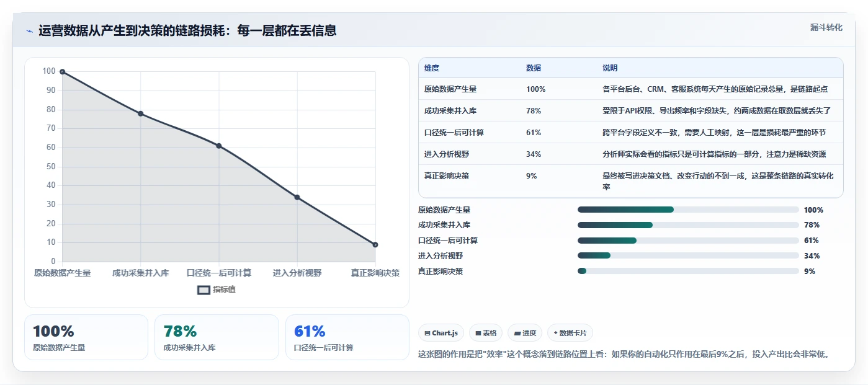Image resolution: width=868 pixels, height=385 pixels.
Task: Click the 数据 column header
Action: click(534, 68)
